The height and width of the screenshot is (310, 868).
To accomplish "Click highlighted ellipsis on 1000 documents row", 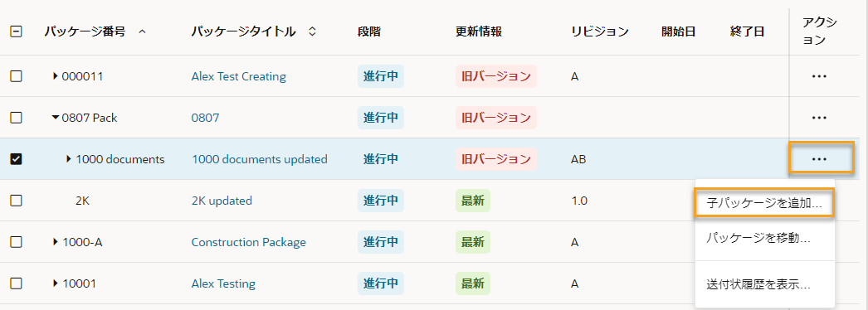I will (820, 159).
